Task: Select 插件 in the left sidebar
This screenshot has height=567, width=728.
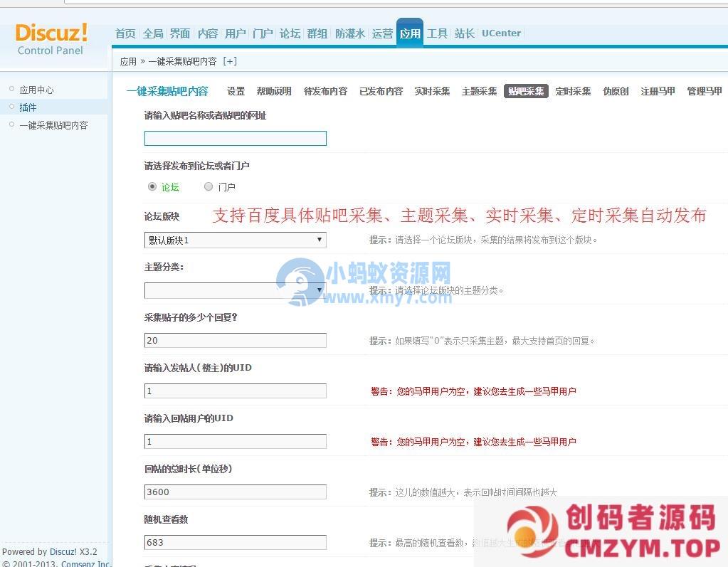Action: click(x=28, y=107)
